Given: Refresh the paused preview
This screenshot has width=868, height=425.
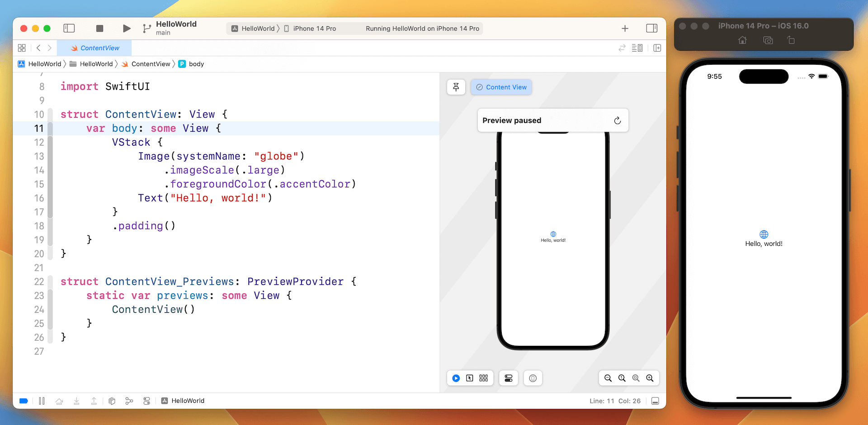Looking at the screenshot, I should (x=617, y=120).
